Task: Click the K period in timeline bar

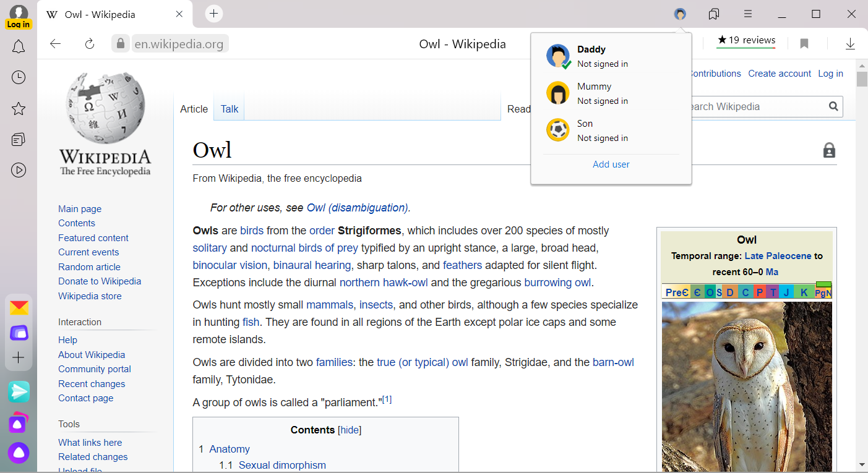Action: click(x=804, y=292)
